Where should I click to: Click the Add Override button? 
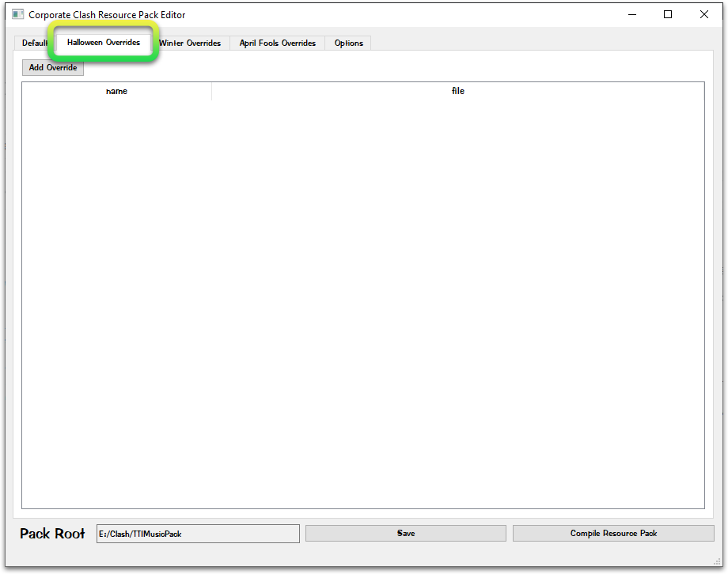[x=53, y=68]
